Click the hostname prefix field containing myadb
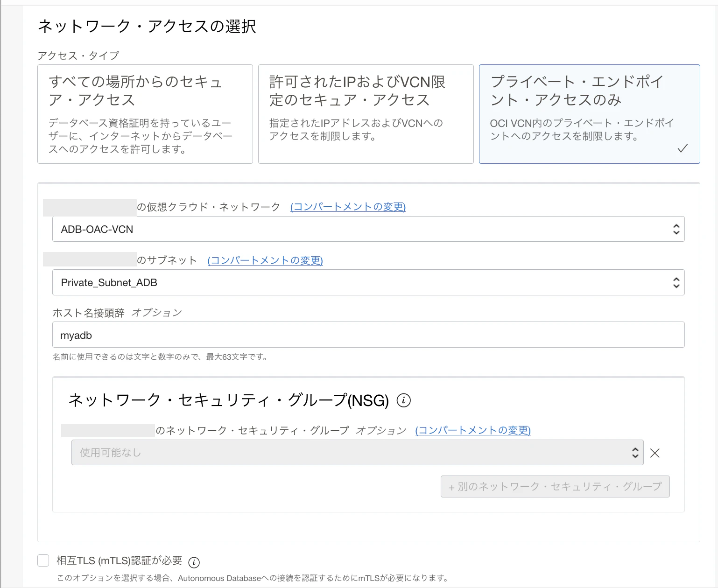This screenshot has height=588, width=718. (368, 335)
